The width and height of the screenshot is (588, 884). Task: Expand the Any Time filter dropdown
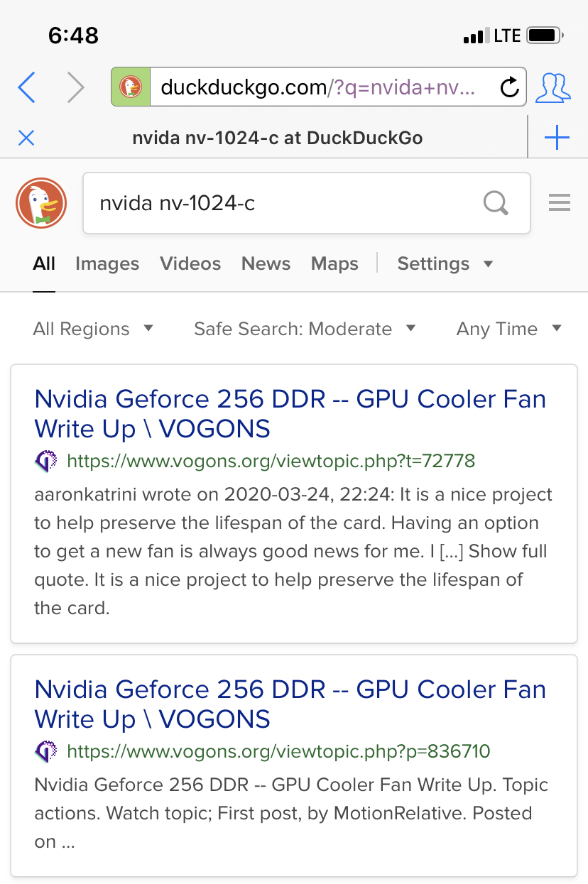pyautogui.click(x=509, y=329)
